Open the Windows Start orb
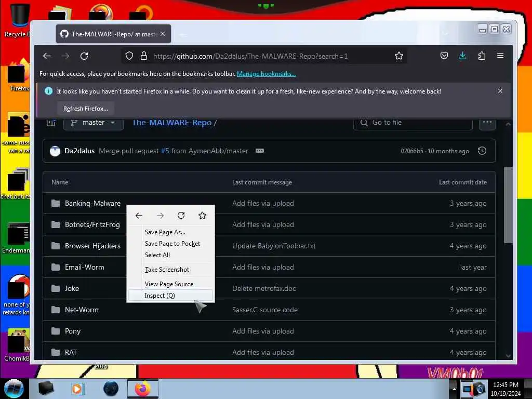This screenshot has height=399, width=532. (14, 389)
